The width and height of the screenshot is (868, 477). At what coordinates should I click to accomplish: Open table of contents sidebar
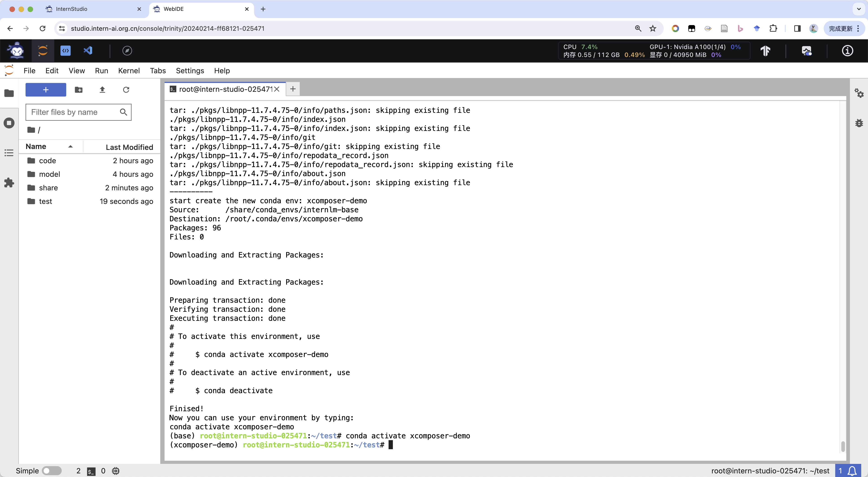click(x=9, y=153)
